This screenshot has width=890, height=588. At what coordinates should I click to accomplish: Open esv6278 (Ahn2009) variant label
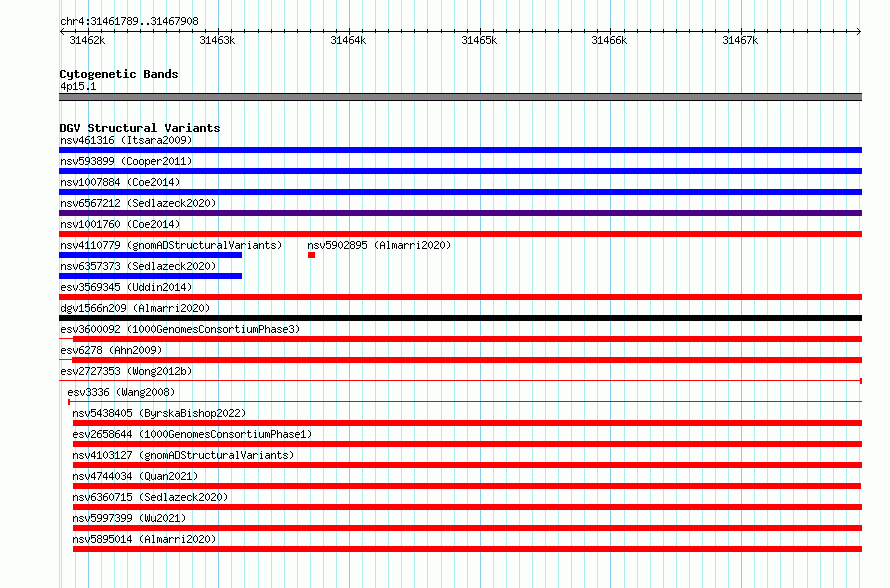point(111,350)
